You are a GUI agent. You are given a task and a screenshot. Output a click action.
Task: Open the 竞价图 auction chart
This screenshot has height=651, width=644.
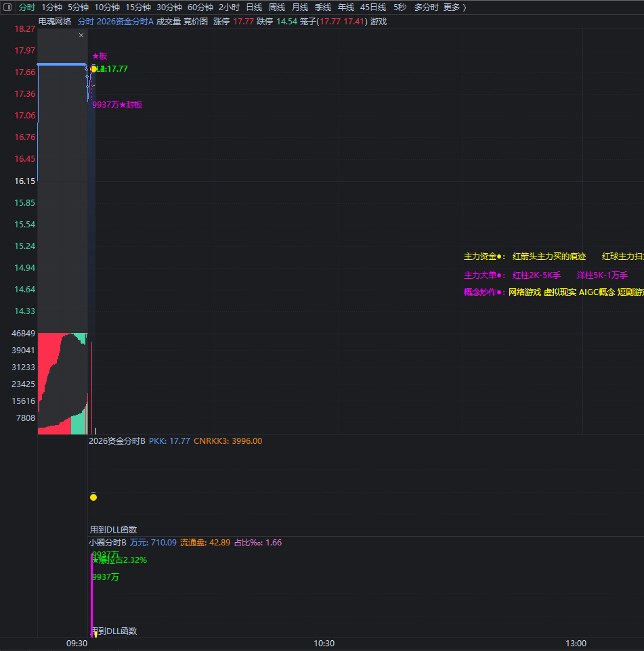[x=196, y=22]
